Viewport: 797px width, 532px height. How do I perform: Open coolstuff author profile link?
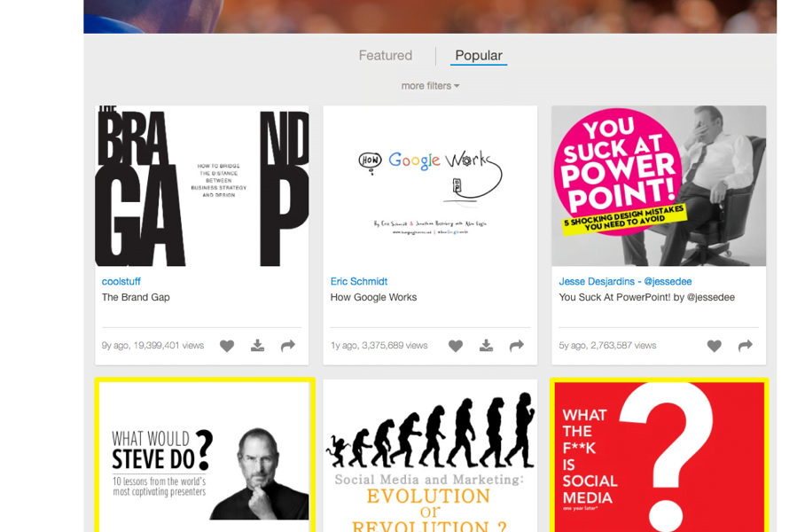(x=121, y=281)
